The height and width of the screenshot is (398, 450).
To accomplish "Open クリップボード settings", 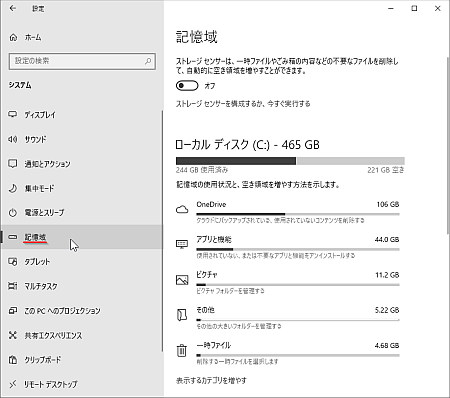I will point(82,360).
